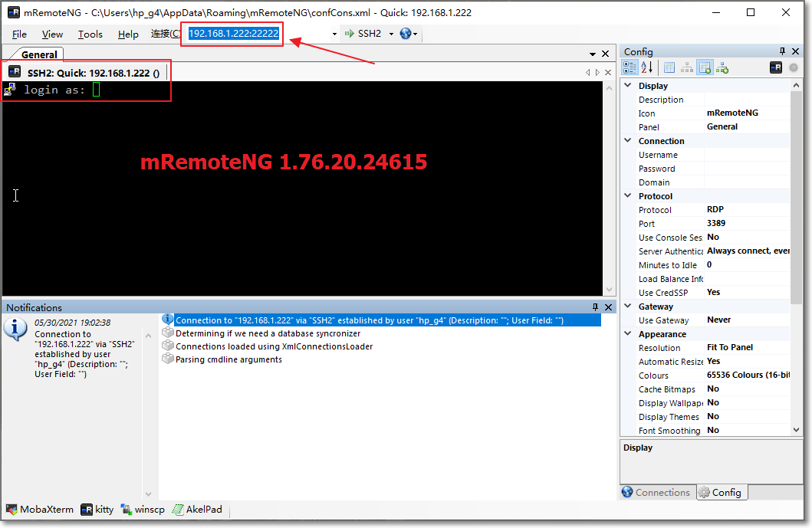
Task: Select the Icon property mRemoteNG value
Action: click(x=748, y=113)
